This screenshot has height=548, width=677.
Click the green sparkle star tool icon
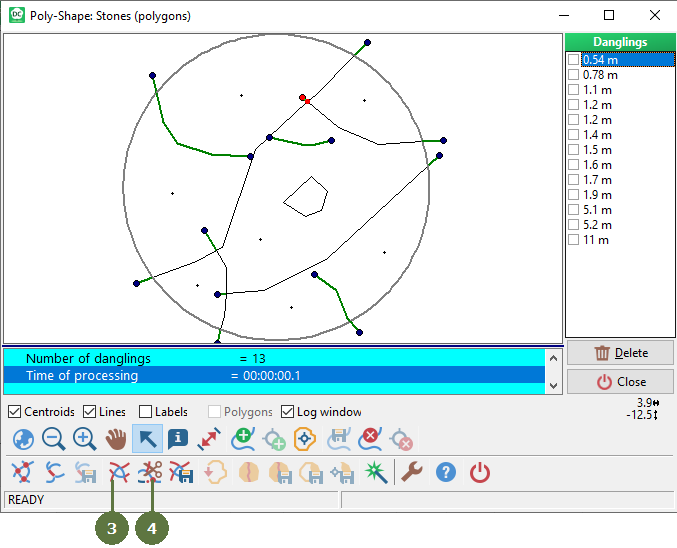(374, 473)
